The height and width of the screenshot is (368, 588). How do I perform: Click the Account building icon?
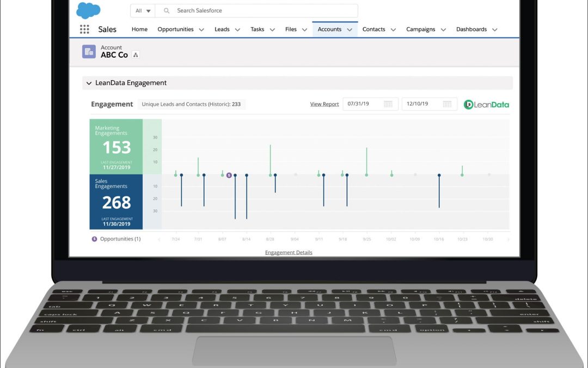[x=89, y=51]
